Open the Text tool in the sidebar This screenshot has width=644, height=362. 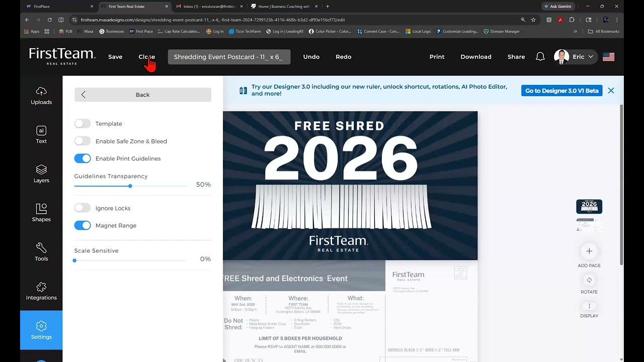[41, 135]
